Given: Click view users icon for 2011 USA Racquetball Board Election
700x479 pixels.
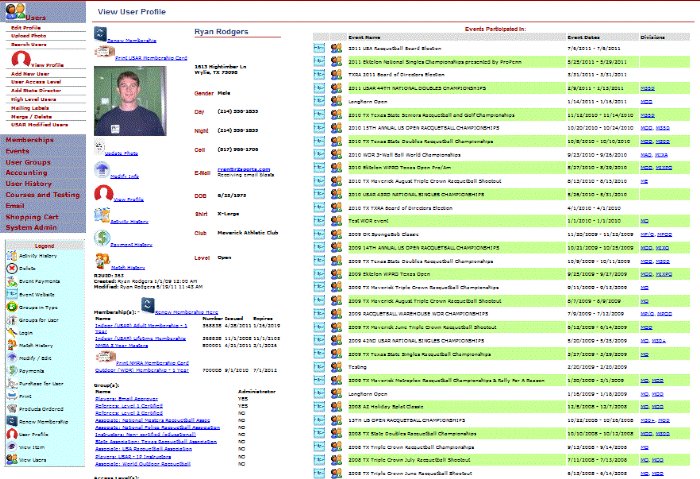Looking at the screenshot, I should [x=336, y=48].
